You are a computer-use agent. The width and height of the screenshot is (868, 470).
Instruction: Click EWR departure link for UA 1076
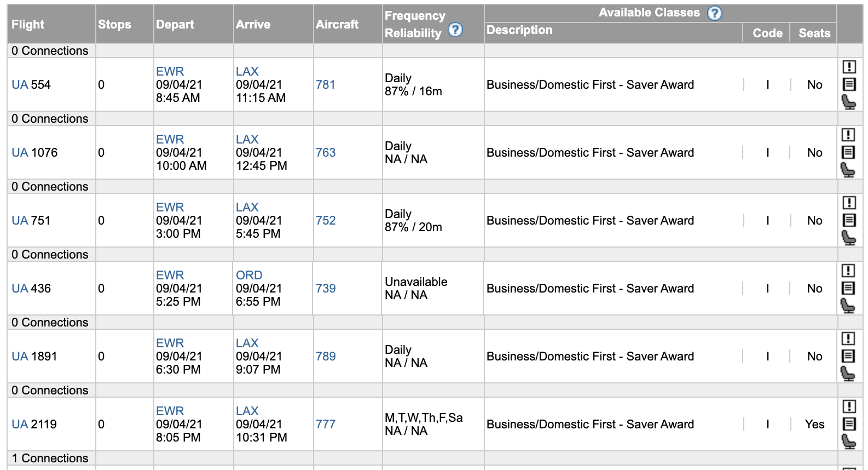(170, 139)
